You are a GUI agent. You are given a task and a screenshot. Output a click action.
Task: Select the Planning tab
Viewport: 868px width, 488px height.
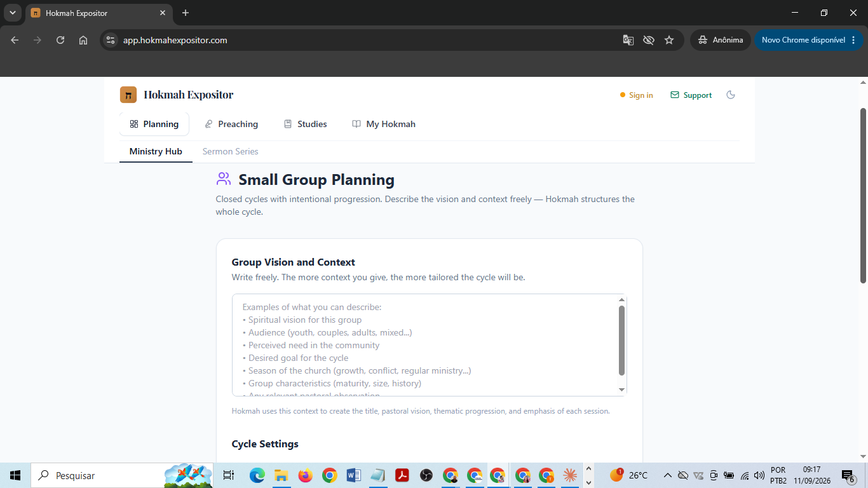click(x=154, y=124)
